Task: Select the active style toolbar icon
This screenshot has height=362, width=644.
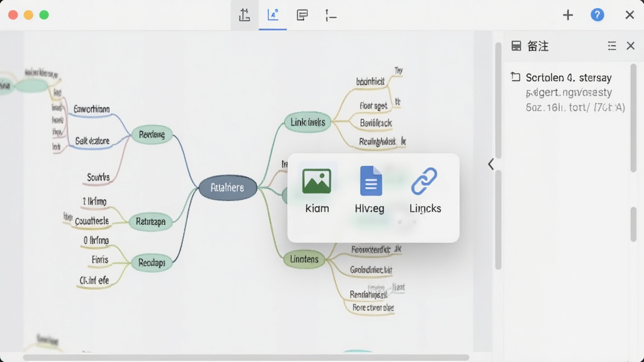Action: [x=273, y=15]
